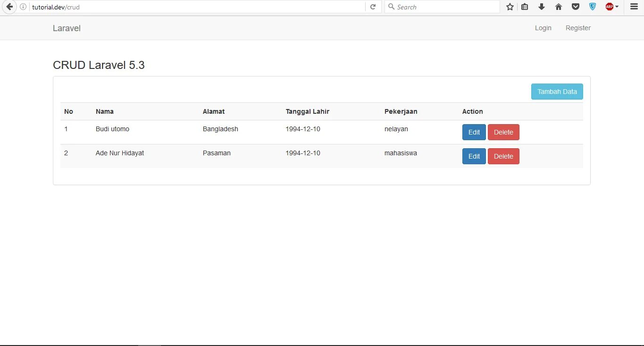Go back using the browser back arrow
The width and height of the screenshot is (644, 346).
[9, 7]
